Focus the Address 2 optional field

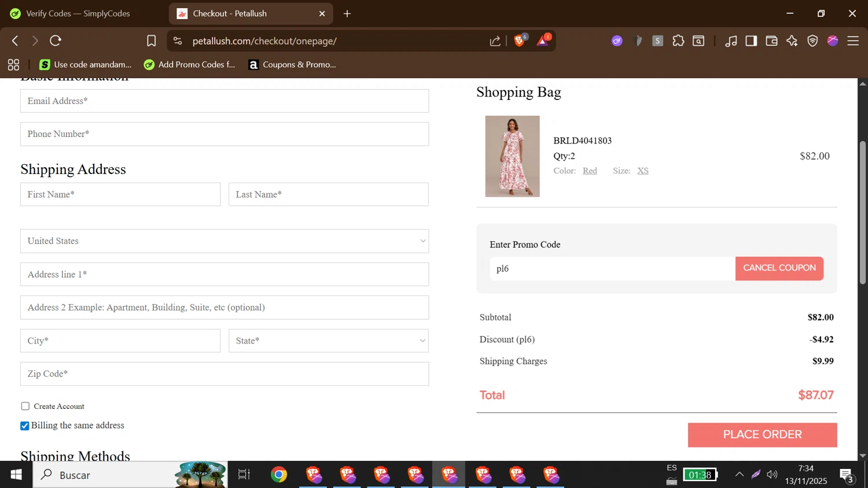click(225, 308)
